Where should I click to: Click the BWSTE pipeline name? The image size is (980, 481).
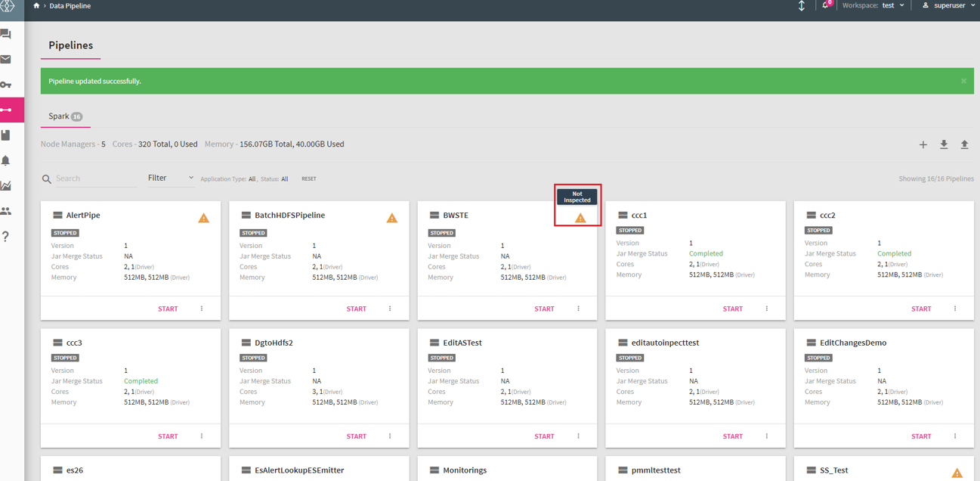pyautogui.click(x=456, y=216)
